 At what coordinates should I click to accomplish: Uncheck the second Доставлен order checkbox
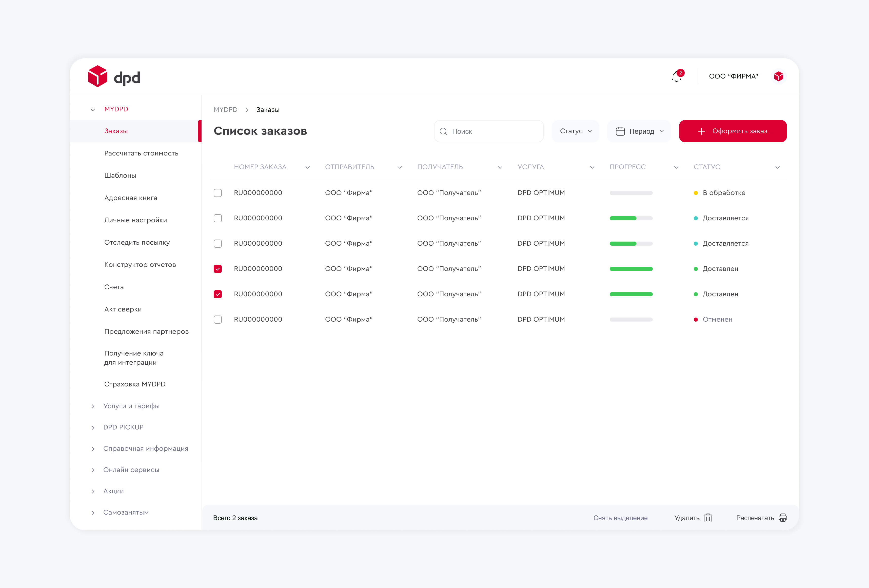tap(218, 294)
